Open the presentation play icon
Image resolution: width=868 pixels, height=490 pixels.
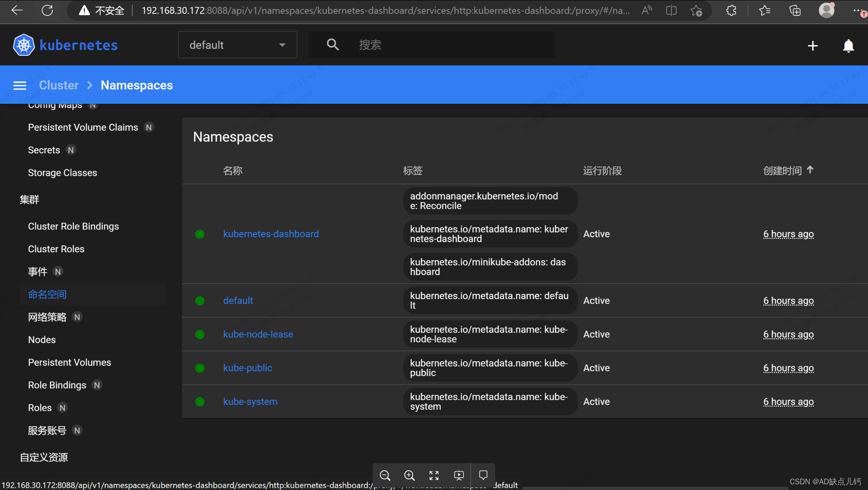pos(458,475)
